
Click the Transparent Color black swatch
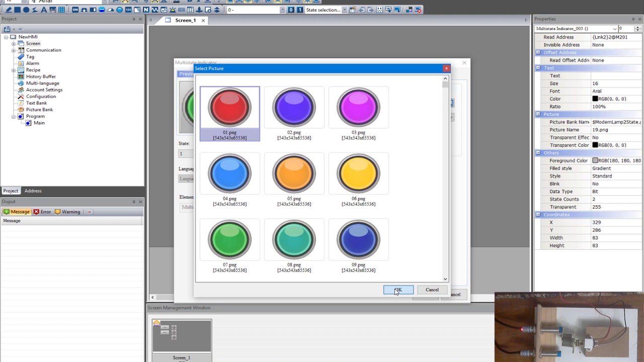tap(595, 145)
